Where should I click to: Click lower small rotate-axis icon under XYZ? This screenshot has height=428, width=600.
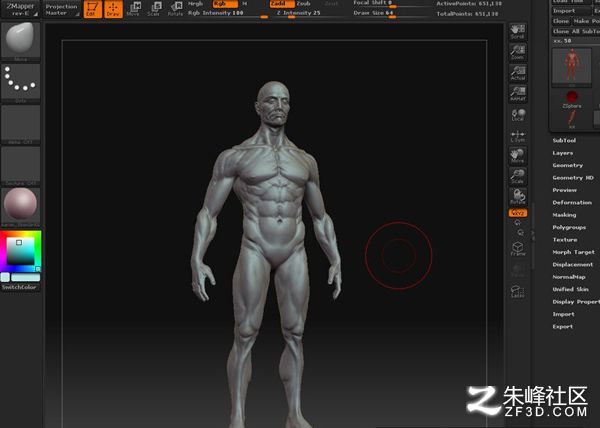[x=520, y=232]
